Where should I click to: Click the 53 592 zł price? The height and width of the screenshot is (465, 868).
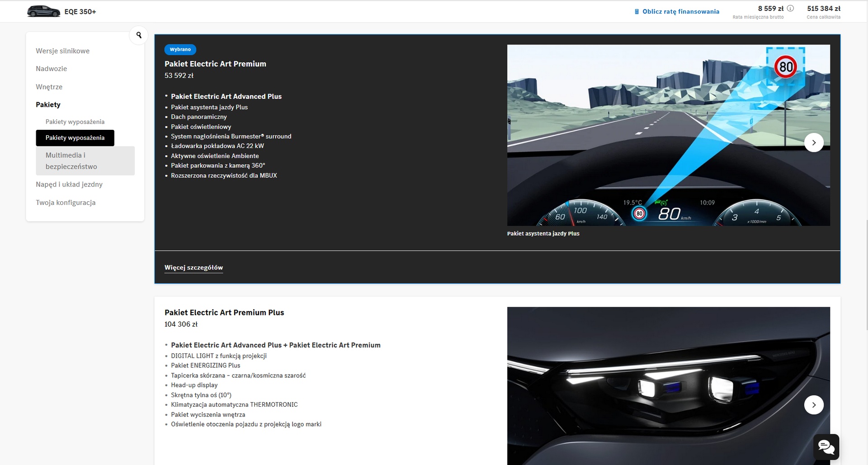(179, 76)
